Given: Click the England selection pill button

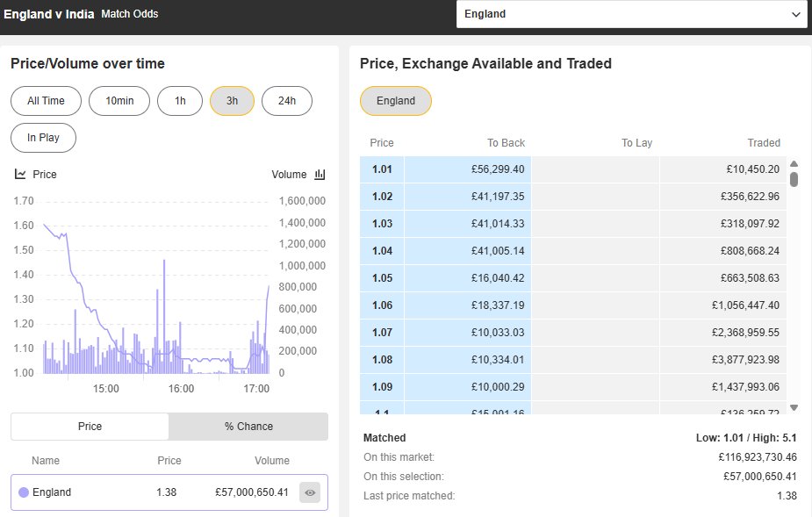Looking at the screenshot, I should tap(396, 100).
